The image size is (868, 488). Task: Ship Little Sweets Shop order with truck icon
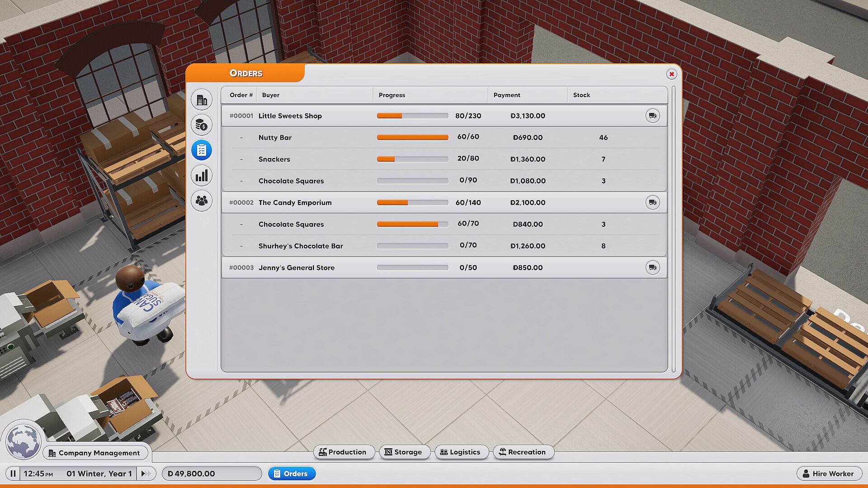[x=652, y=116]
